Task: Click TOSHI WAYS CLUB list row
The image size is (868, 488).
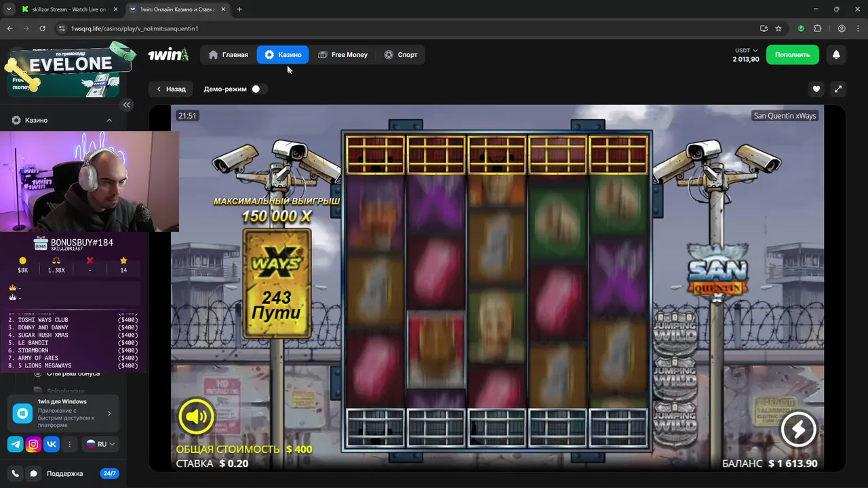Action: (73, 320)
